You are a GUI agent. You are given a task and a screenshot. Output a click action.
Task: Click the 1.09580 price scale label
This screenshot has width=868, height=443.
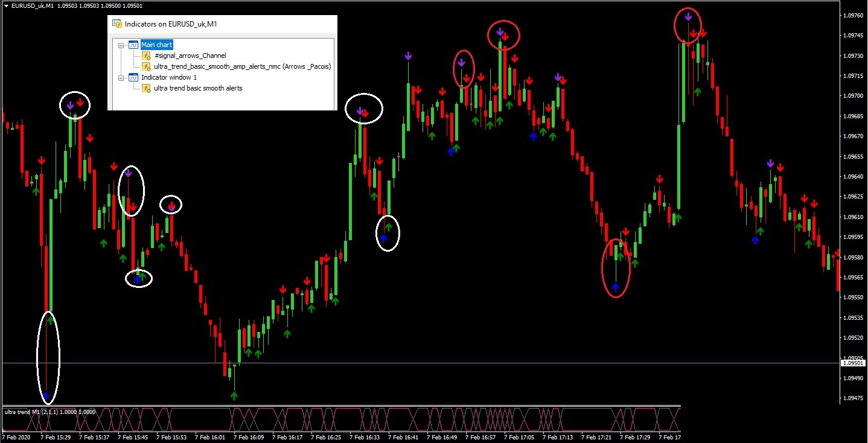(854, 257)
